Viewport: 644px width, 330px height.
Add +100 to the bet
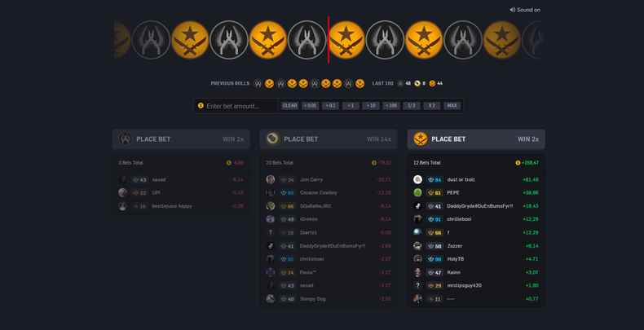391,105
